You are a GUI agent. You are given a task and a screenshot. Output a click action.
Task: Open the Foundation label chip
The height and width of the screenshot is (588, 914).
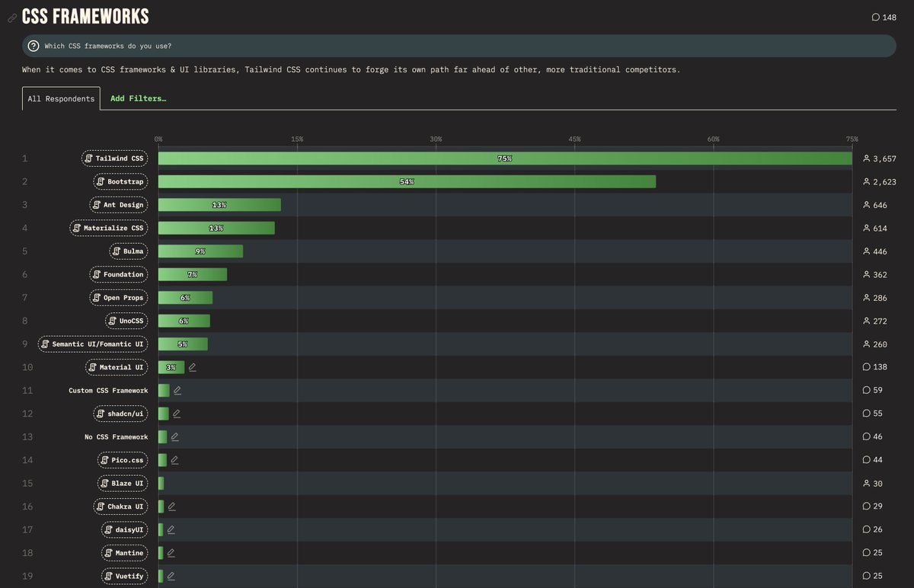tap(118, 274)
